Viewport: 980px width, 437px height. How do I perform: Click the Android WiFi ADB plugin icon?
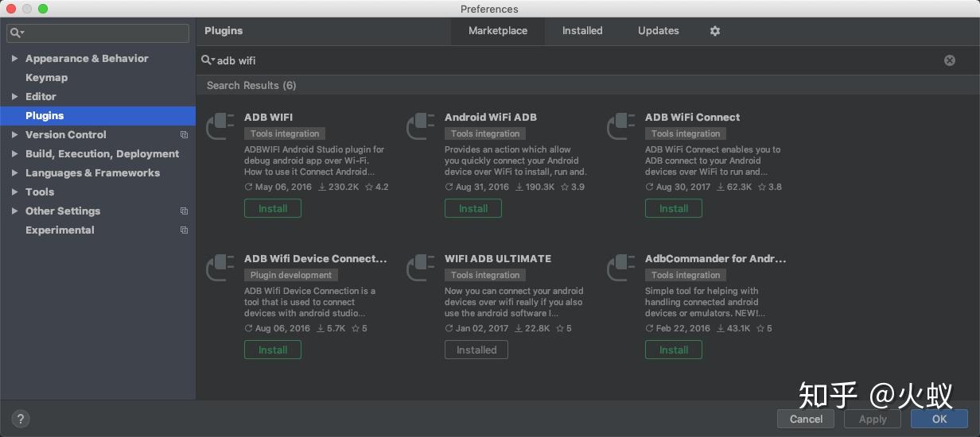(x=421, y=127)
